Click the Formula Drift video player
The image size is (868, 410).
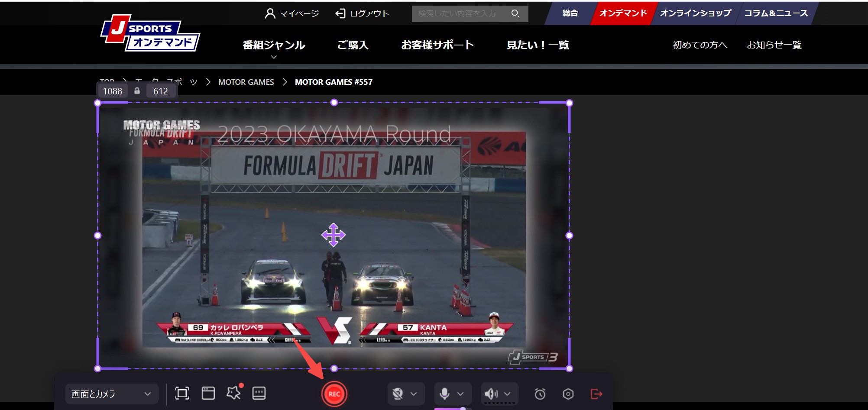pos(334,236)
